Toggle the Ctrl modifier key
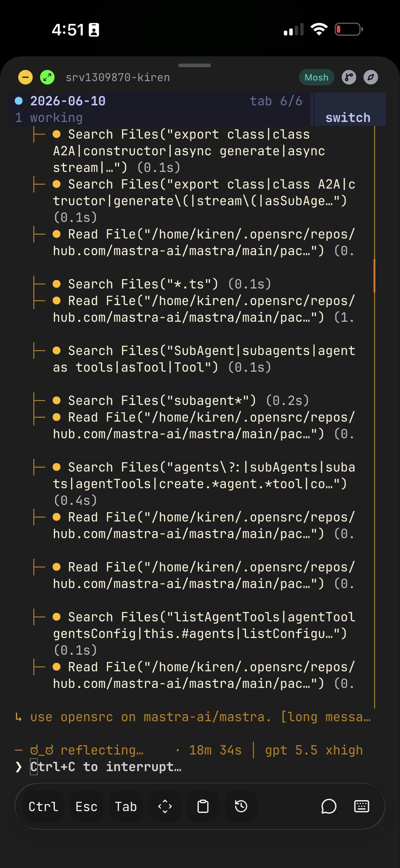400x868 pixels. 43,806
